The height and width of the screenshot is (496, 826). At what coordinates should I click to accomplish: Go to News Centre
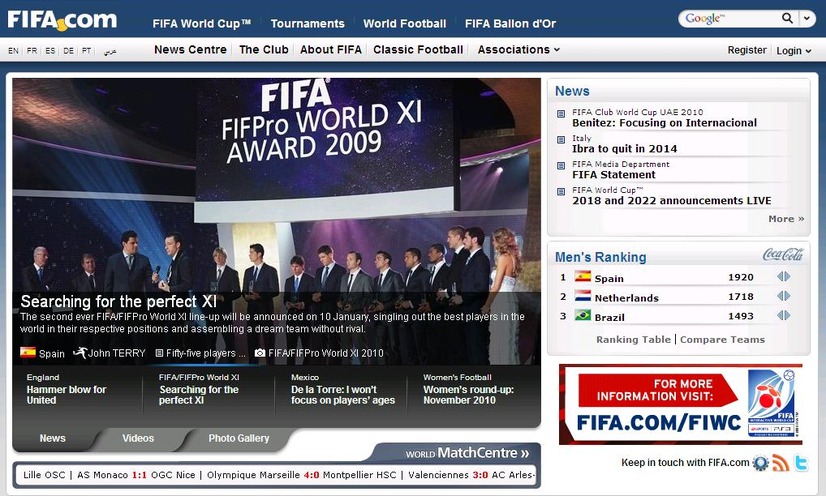click(190, 49)
